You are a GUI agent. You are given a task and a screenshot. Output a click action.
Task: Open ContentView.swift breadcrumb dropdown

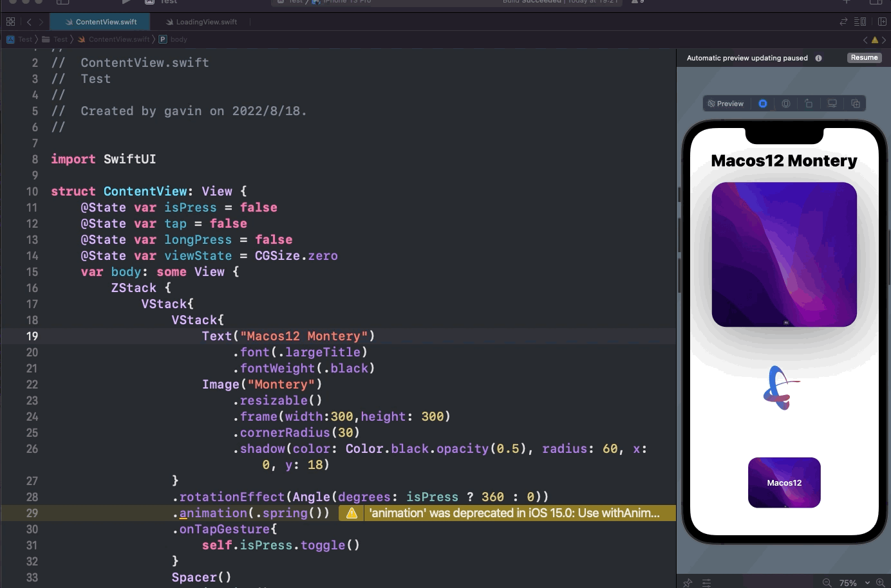pyautogui.click(x=114, y=39)
